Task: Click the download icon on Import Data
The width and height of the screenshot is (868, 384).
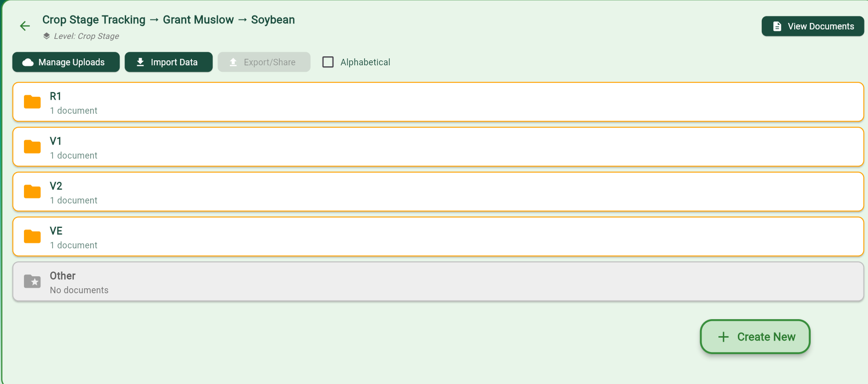Action: coord(141,62)
